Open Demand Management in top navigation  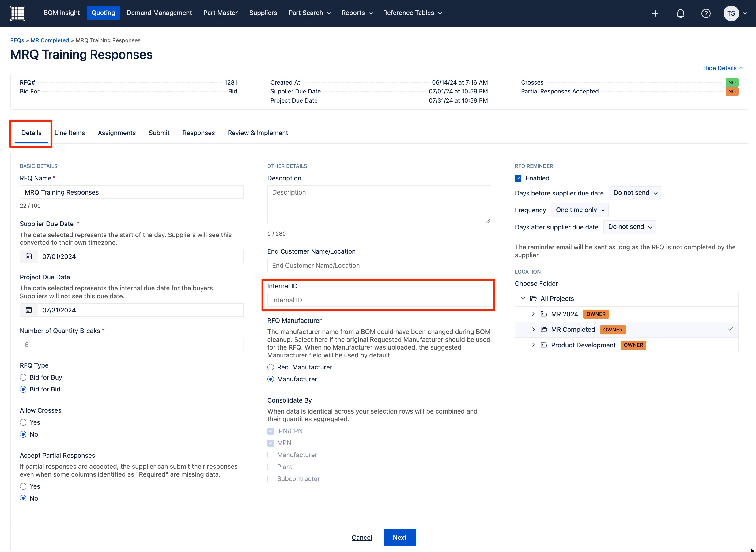click(x=159, y=13)
